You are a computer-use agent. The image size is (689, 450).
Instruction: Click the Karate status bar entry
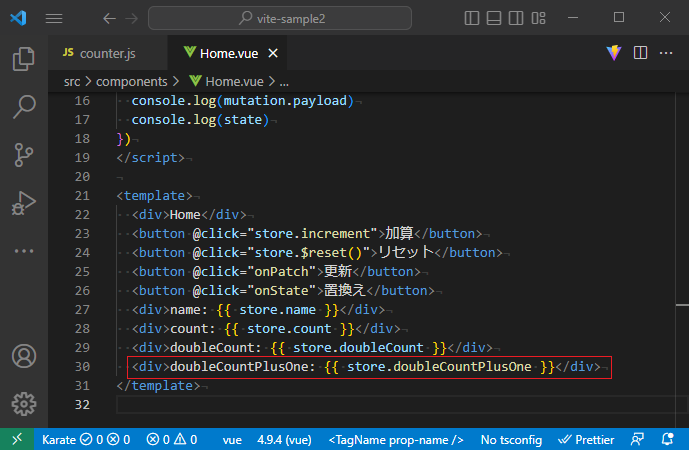pos(86,439)
